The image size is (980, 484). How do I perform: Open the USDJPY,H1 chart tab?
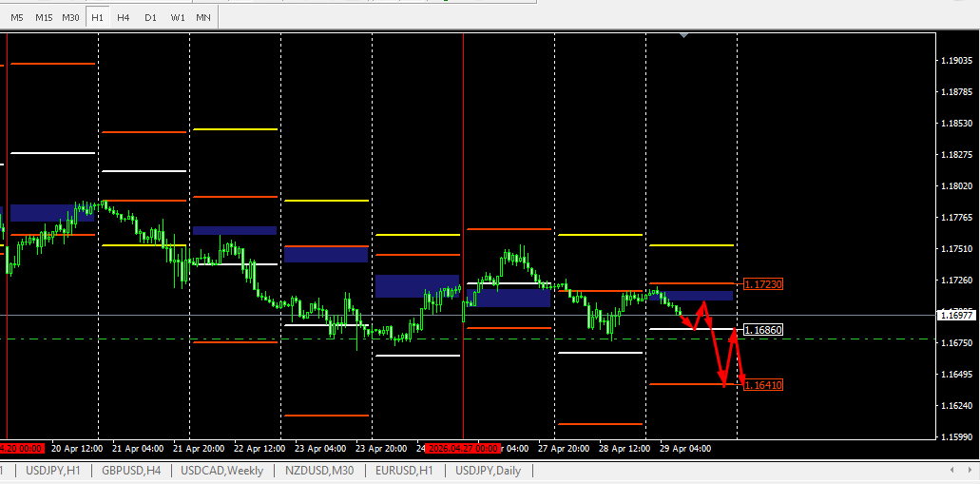53,471
